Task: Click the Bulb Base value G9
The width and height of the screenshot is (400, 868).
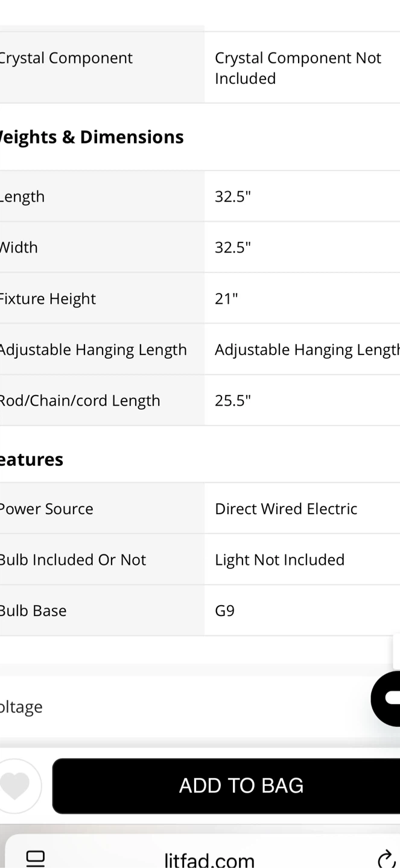Action: [x=224, y=611]
